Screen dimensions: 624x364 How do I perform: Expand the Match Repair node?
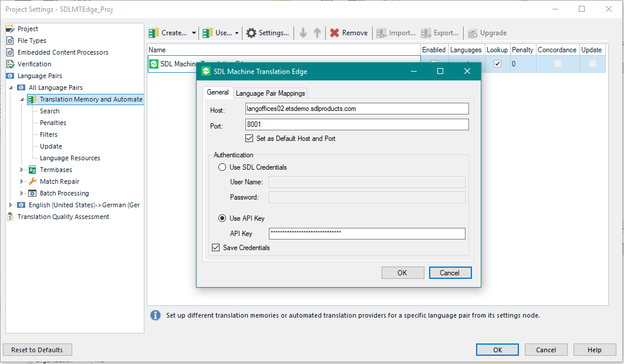click(x=22, y=181)
